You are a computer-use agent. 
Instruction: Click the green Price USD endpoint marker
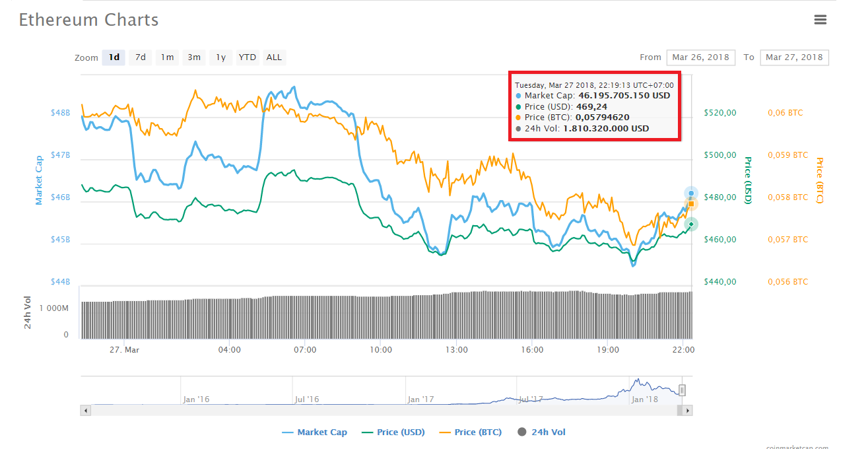pos(691,224)
